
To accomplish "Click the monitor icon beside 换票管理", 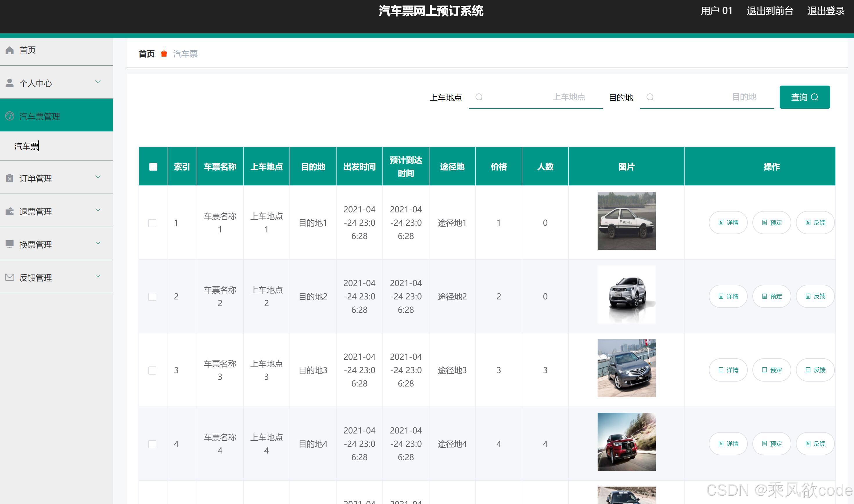I will [10, 244].
